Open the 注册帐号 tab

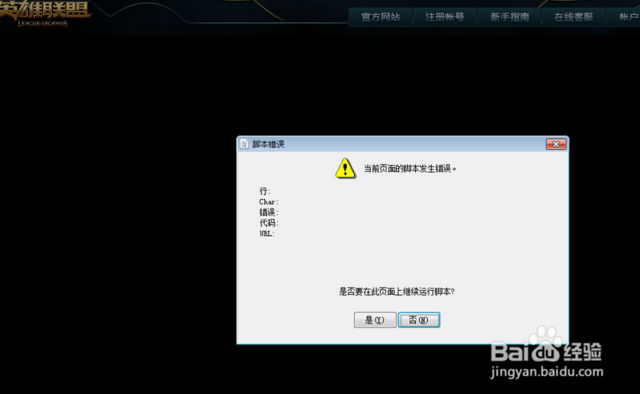pos(445,17)
